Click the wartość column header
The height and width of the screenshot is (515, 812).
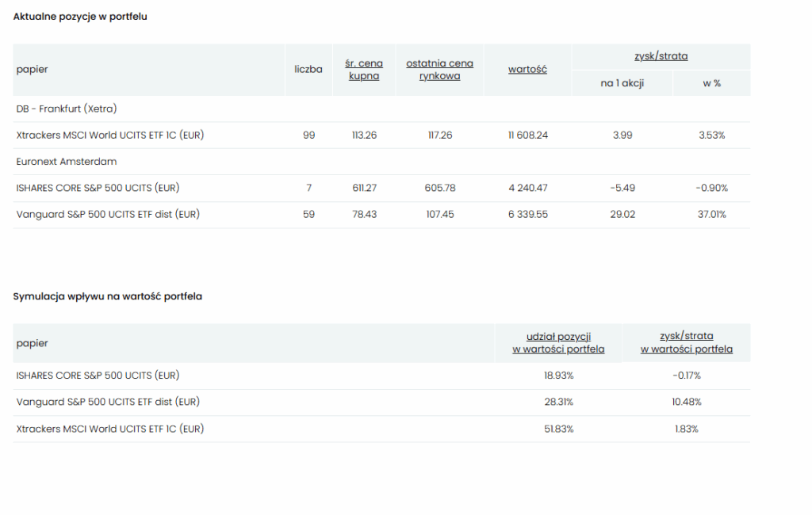(x=527, y=70)
